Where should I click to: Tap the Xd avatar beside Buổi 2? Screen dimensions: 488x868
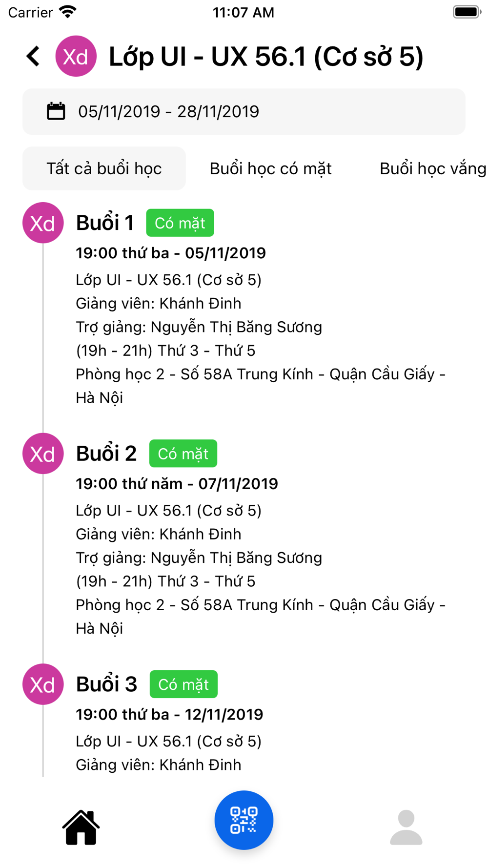(43, 454)
